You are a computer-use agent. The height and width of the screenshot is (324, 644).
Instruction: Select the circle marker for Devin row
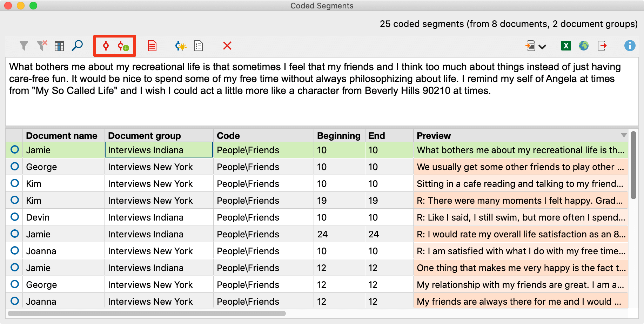(x=15, y=217)
